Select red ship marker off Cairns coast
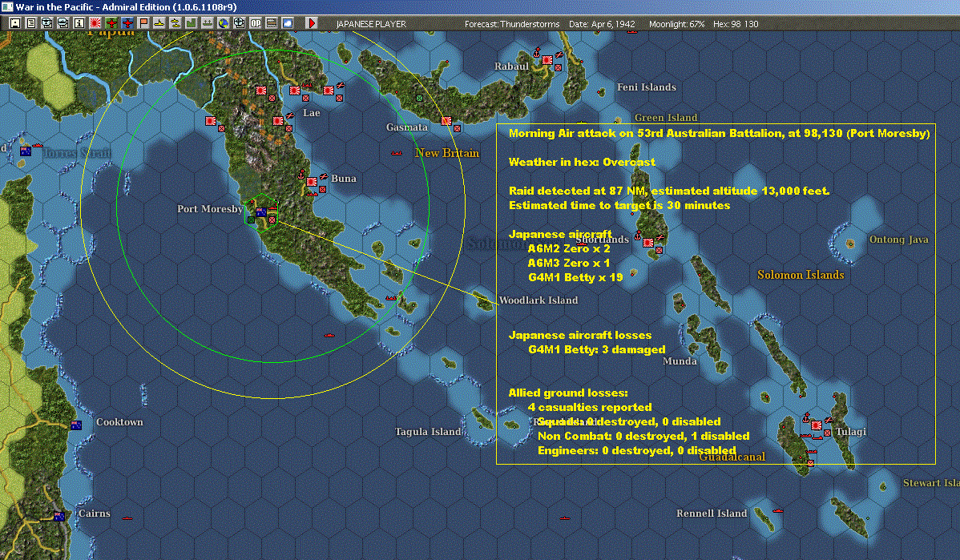 pos(127,518)
